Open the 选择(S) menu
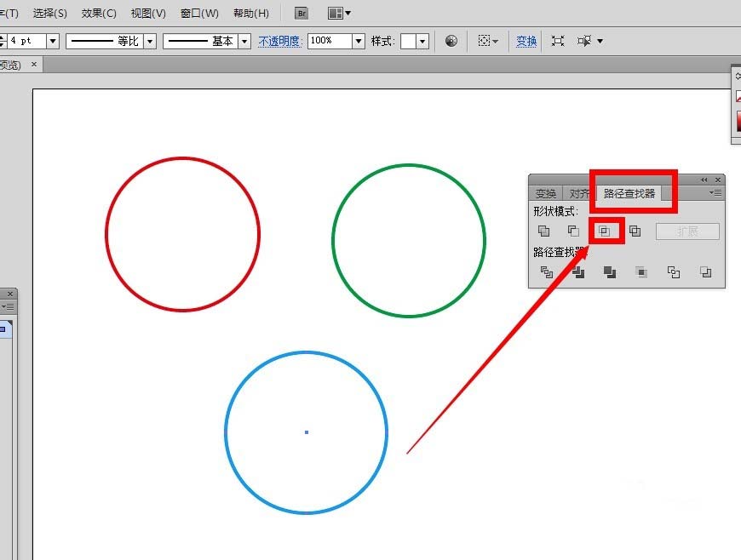Image resolution: width=741 pixels, height=560 pixels. pyautogui.click(x=49, y=14)
